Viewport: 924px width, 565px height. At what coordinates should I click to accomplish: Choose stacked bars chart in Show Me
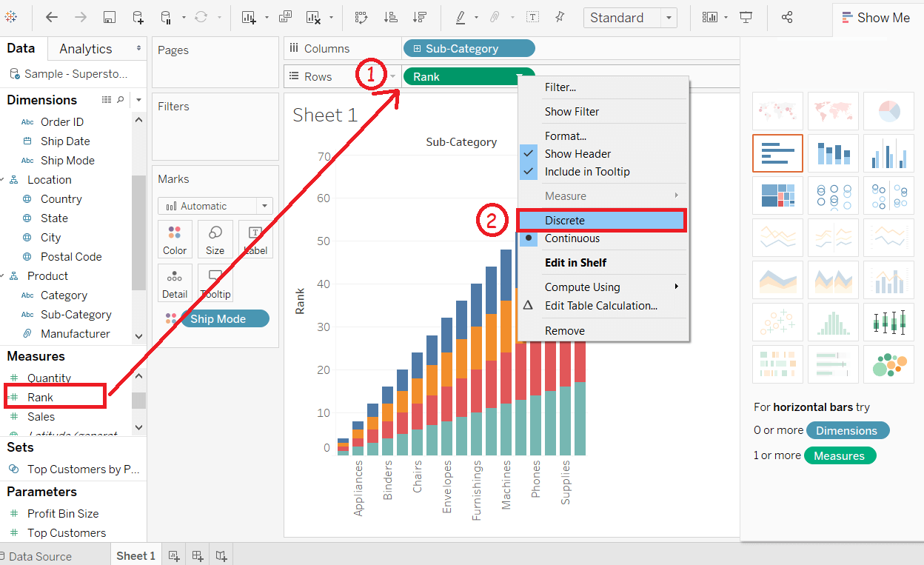point(833,153)
